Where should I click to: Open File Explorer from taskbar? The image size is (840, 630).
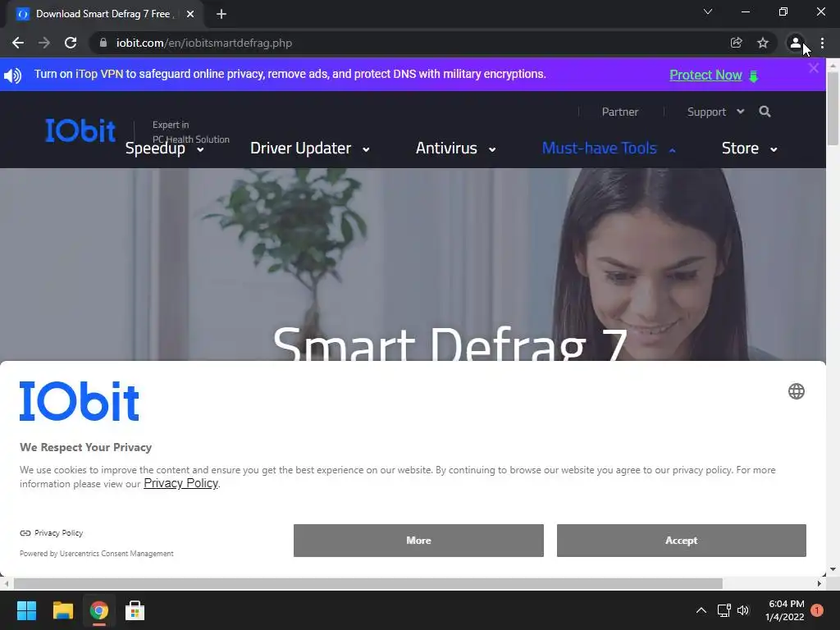coord(62,610)
